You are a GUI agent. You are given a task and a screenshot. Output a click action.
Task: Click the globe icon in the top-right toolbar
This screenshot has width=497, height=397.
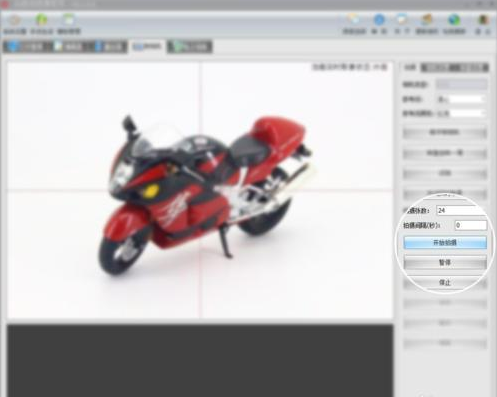(454, 20)
